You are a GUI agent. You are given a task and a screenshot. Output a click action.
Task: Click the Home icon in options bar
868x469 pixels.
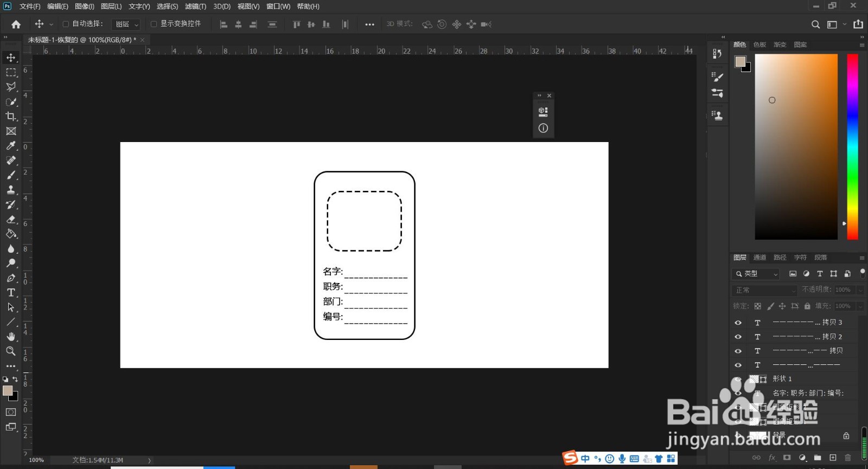click(16, 24)
